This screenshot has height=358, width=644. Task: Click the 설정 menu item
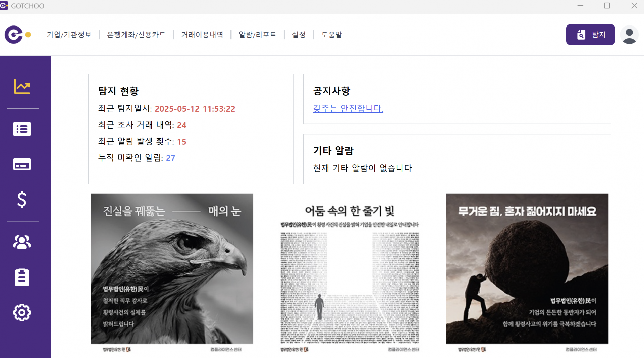[299, 35]
